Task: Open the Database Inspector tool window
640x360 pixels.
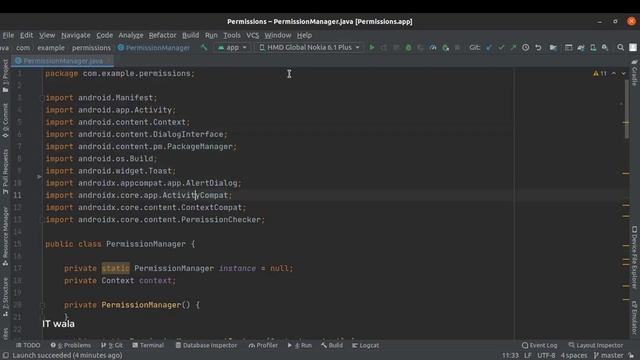Action: pos(206,345)
